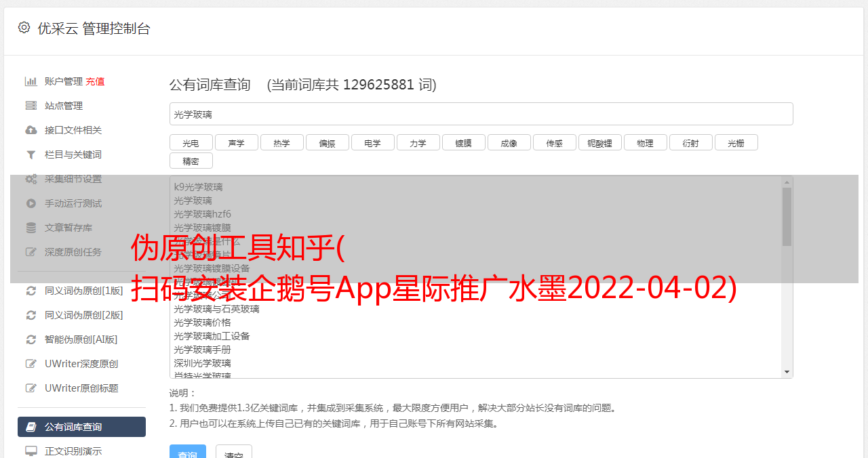Focus the keyword search input containing 光学玻璃
The image size is (868, 458).
pyautogui.click(x=481, y=114)
